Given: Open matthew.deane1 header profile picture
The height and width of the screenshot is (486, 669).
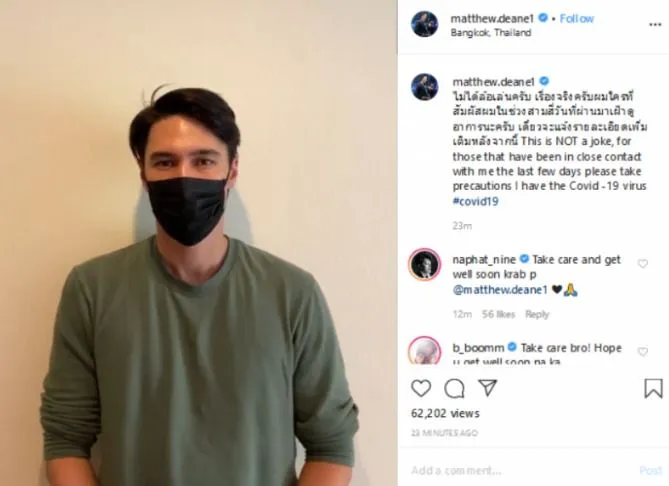Looking at the screenshot, I should [424, 24].
